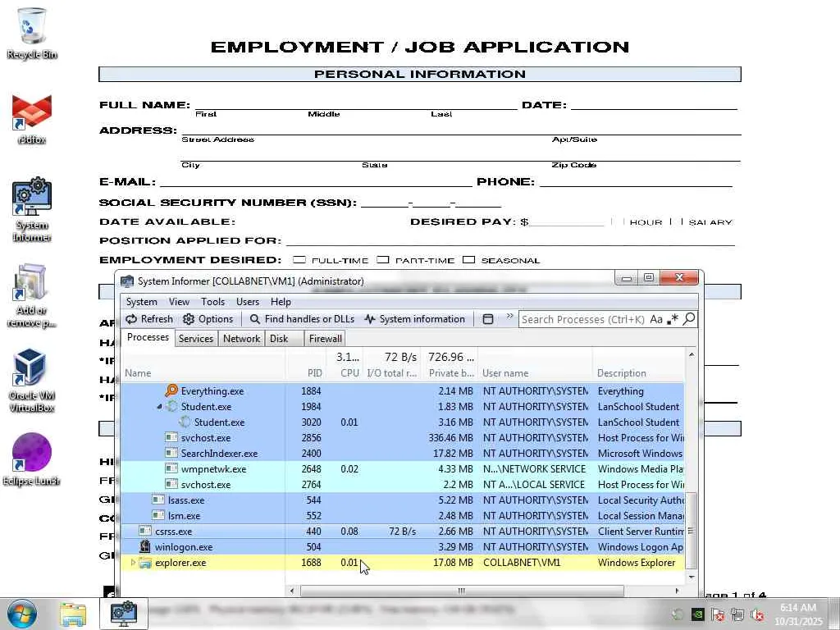Toggle case-sensitive search Aa icon

tap(656, 319)
